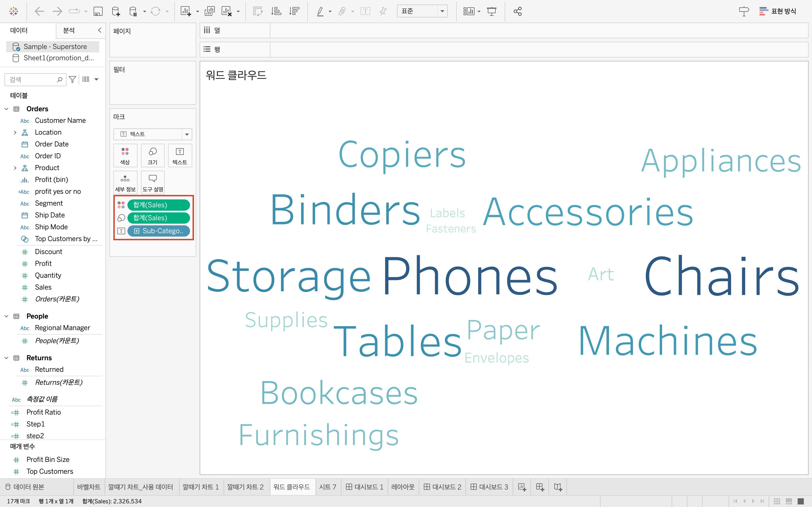The height and width of the screenshot is (507, 812).
Task: Click the Save workbook icon
Action: (98, 11)
